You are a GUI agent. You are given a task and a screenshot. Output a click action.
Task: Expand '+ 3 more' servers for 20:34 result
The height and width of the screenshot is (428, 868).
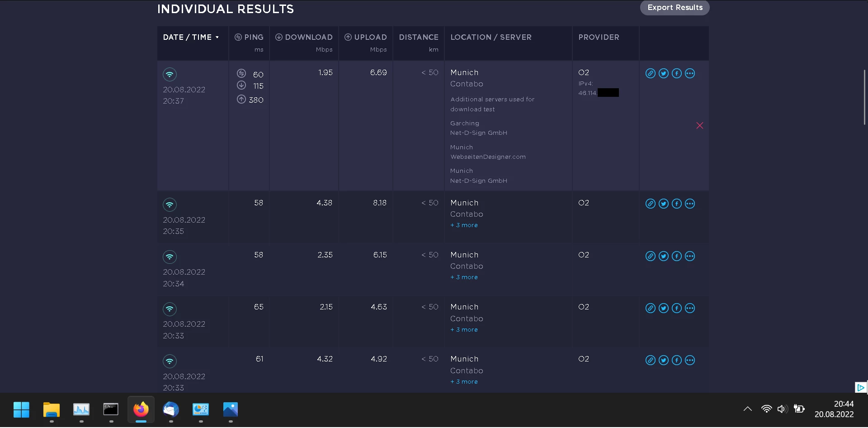(464, 277)
